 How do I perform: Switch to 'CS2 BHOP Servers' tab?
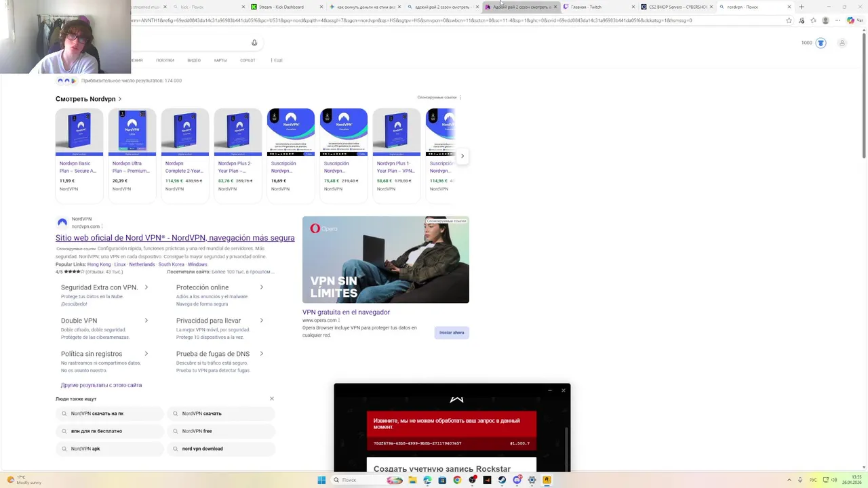tap(677, 7)
